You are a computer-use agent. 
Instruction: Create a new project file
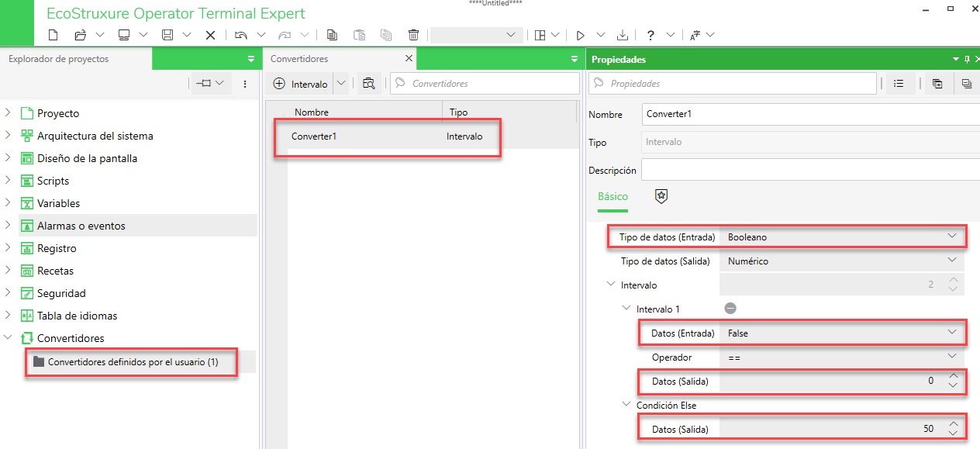pyautogui.click(x=53, y=35)
